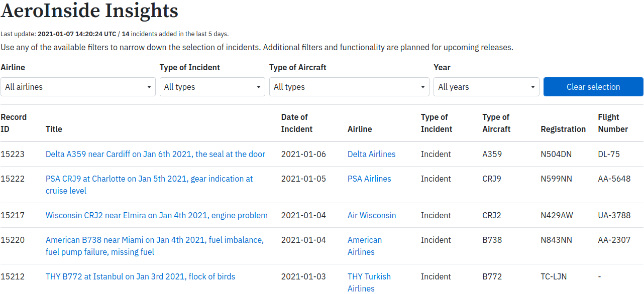This screenshot has height=294, width=644.
Task: Click registration N843NN
Action: point(556,240)
